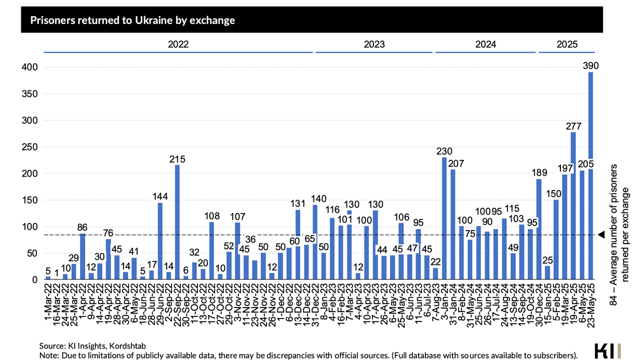The width and height of the screenshot is (644, 360).
Task: Click the KI logo in corner
Action: [x=610, y=349]
